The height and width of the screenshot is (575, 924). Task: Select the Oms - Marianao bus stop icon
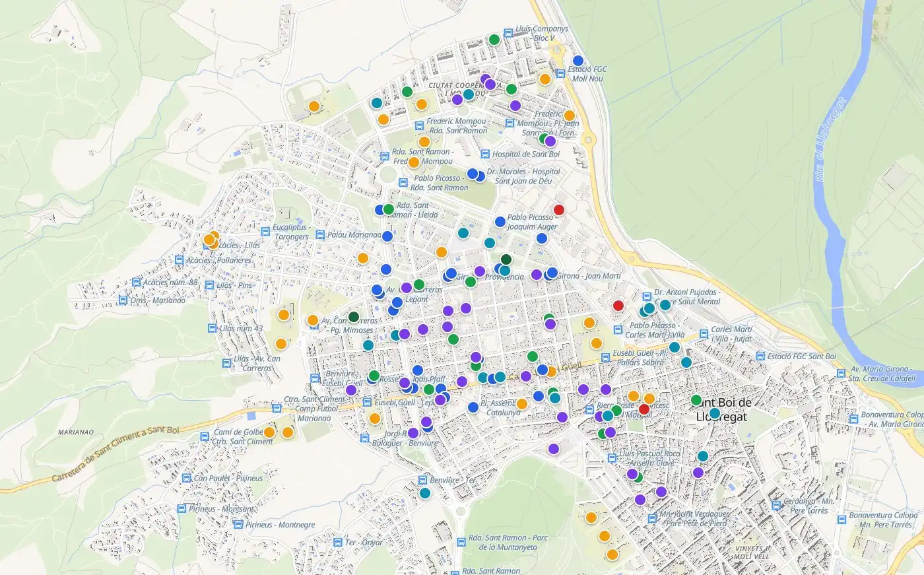(123, 300)
